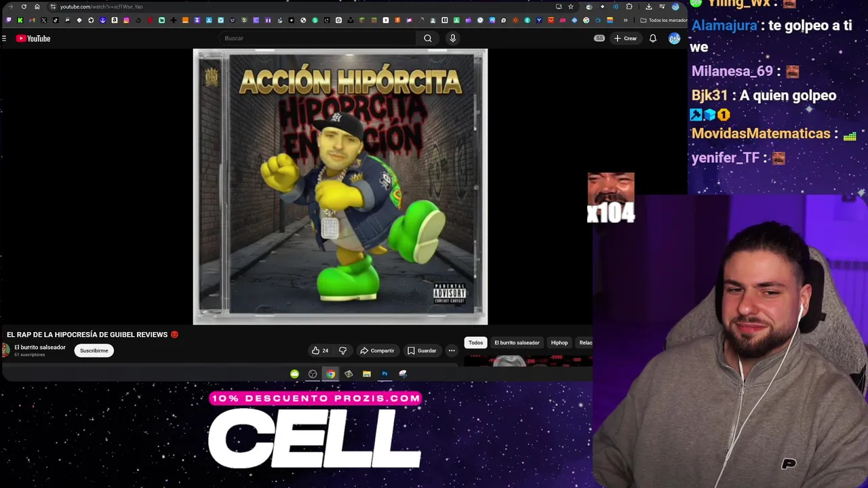Screen dimensions: 868x488
Task: Click the Acción Hipórcita video player
Action: (340, 186)
